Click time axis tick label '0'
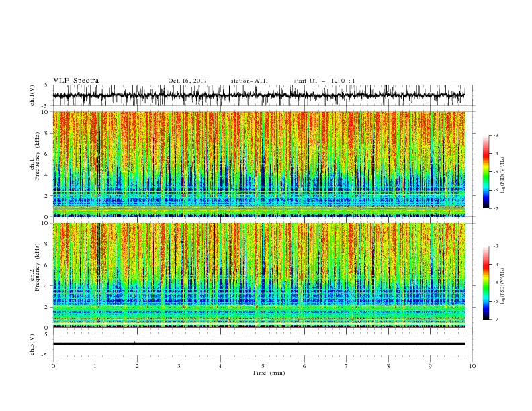532x411 pixels. pyautogui.click(x=53, y=366)
